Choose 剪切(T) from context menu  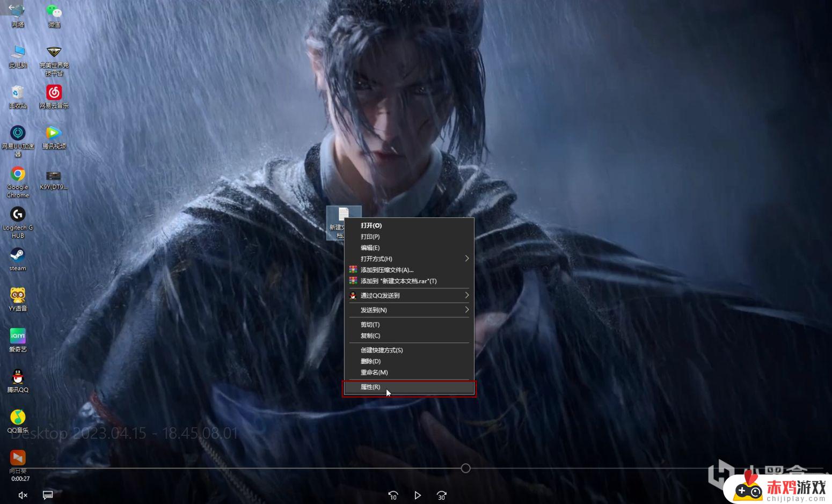coord(409,325)
